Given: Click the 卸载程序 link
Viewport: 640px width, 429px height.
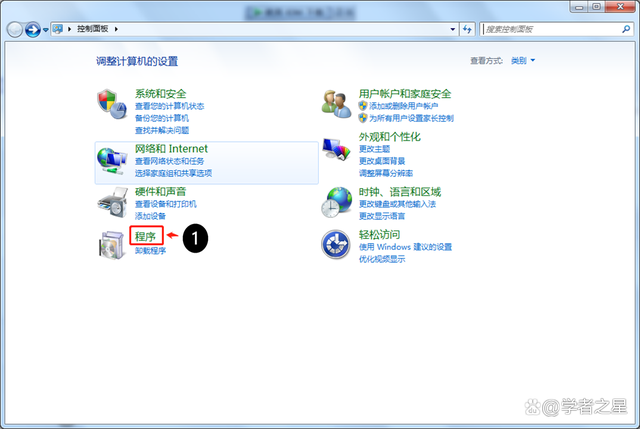Looking at the screenshot, I should (150, 251).
